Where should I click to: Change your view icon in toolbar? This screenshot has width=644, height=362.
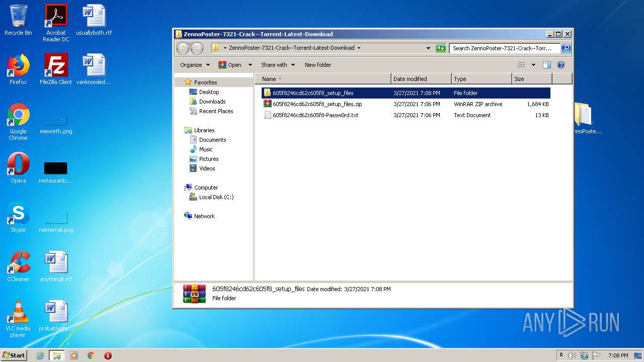(521, 65)
